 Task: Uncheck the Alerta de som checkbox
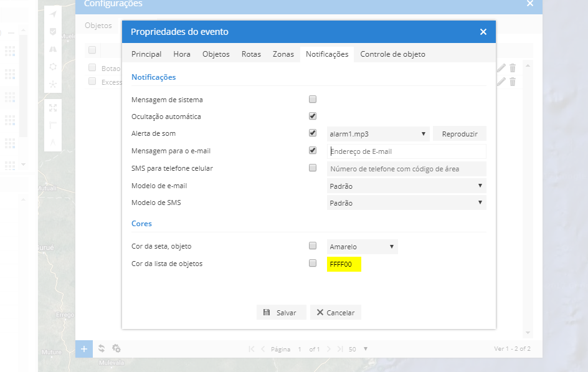313,133
